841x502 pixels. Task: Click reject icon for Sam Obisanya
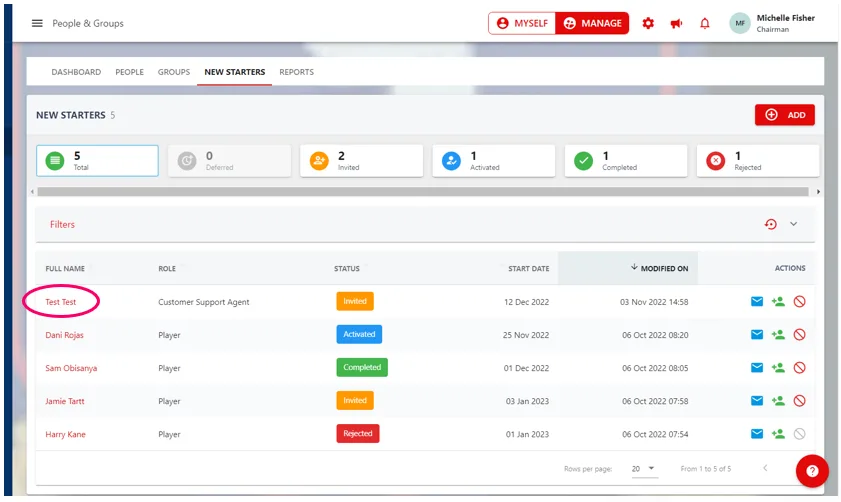point(799,367)
